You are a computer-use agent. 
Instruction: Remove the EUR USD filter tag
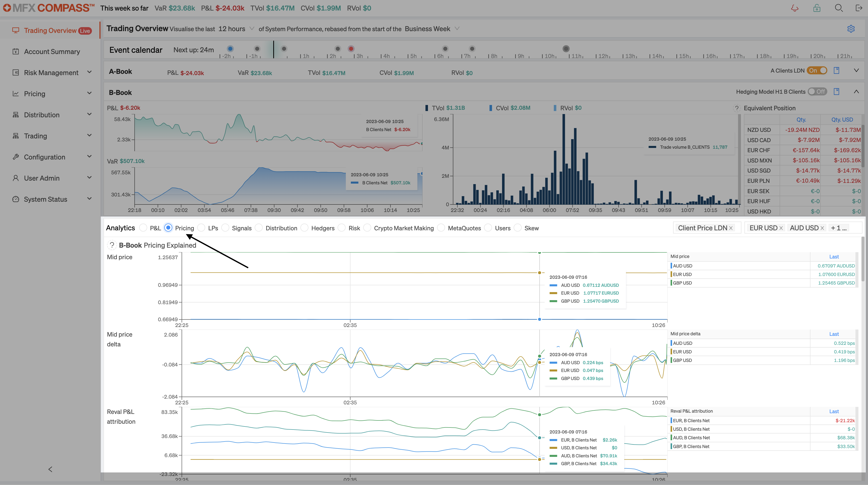click(x=781, y=228)
